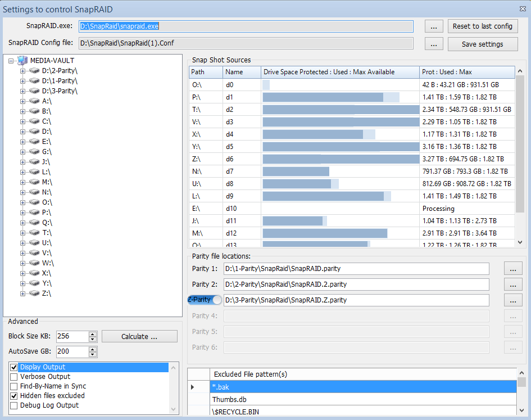Enable Debug Log Output
This screenshot has width=531, height=420.
tap(13, 405)
